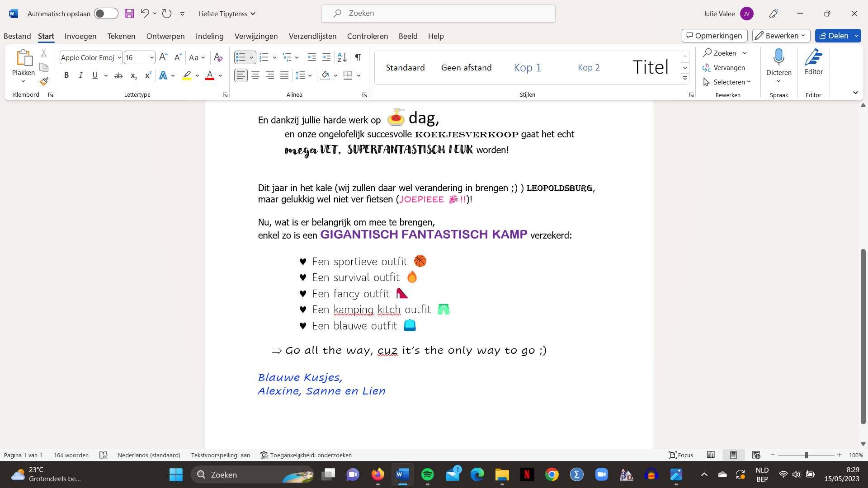Open the font size dropdown
868x488 pixels.
152,57
